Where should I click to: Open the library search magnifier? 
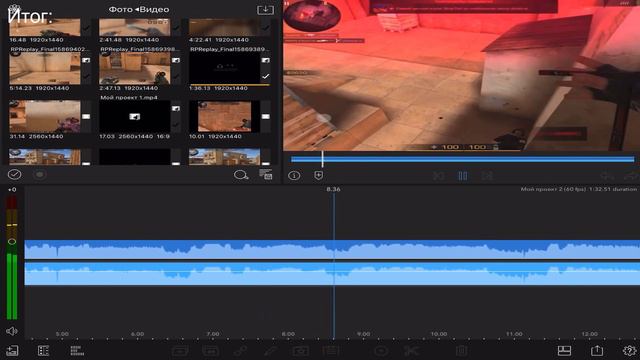point(241,175)
